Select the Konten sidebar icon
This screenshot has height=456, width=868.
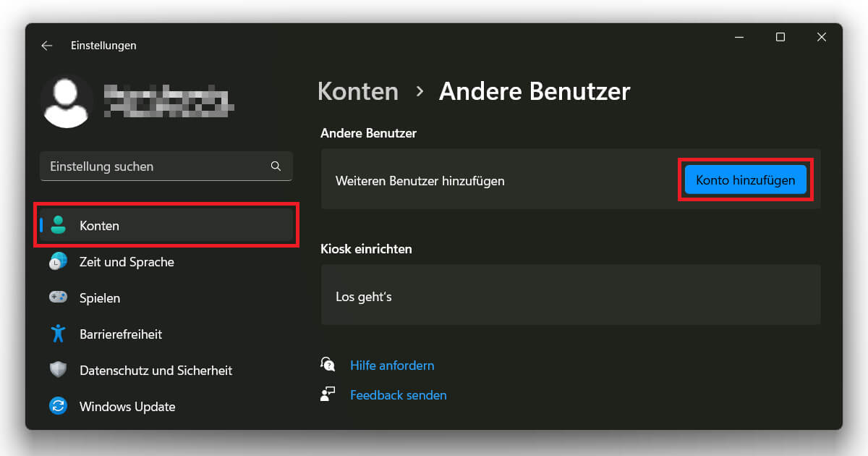(60, 225)
